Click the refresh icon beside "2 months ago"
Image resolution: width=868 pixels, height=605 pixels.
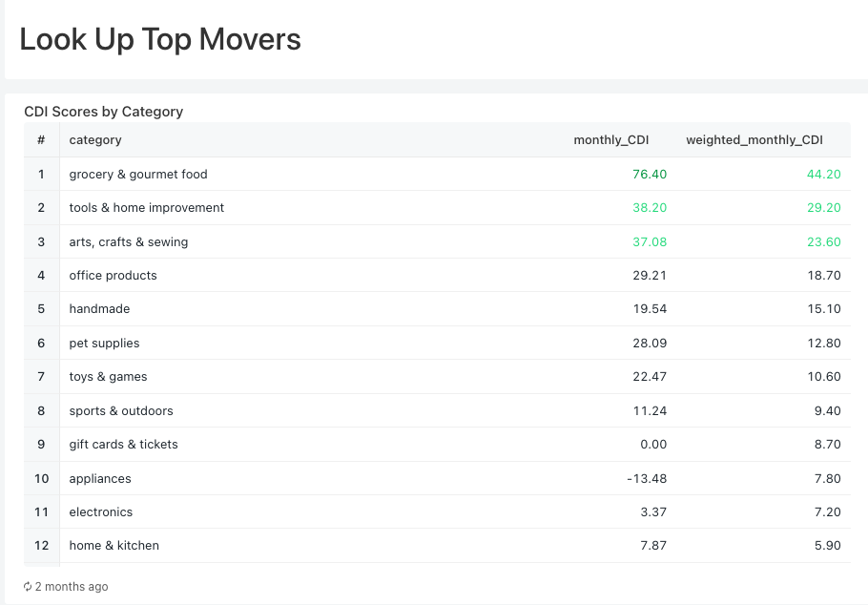point(28,587)
